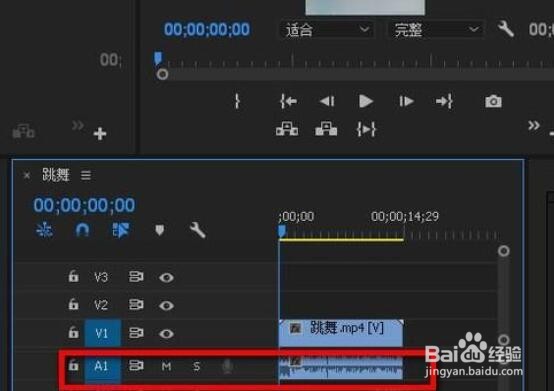This screenshot has height=391, width=554.
Task: Add a marker in timeline
Action: [160, 230]
